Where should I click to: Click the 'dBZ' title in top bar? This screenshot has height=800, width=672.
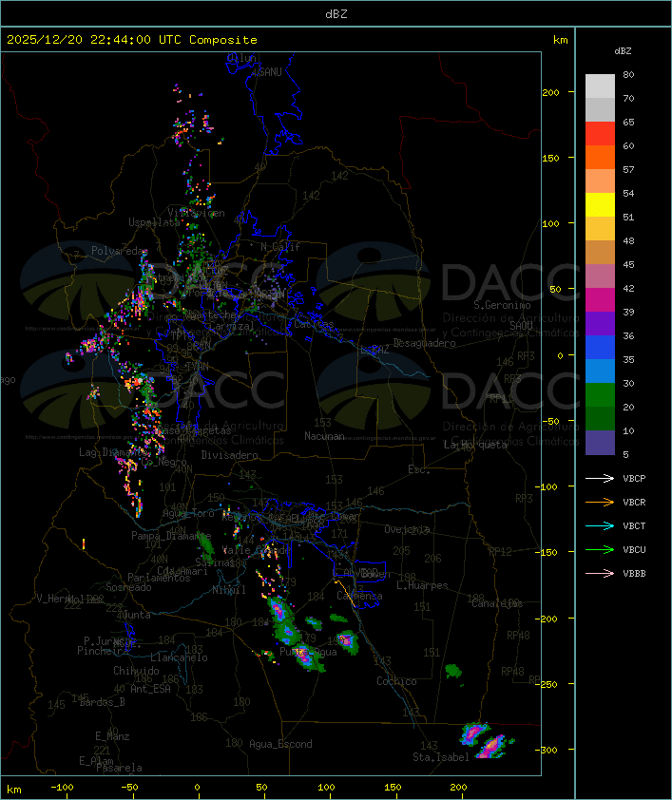point(336,13)
